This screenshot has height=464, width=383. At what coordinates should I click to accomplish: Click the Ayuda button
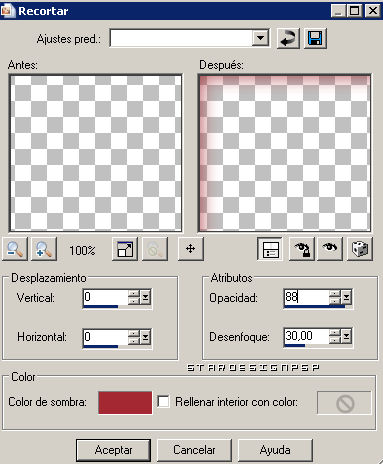[275, 450]
